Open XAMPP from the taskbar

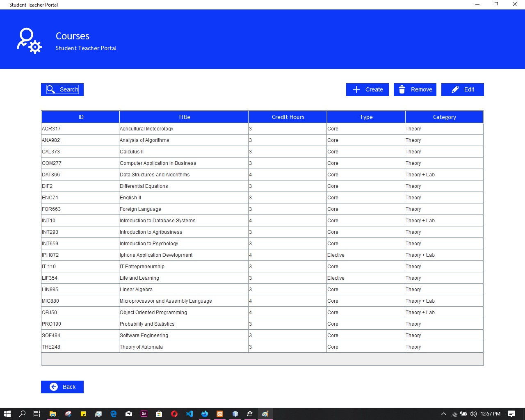220,414
